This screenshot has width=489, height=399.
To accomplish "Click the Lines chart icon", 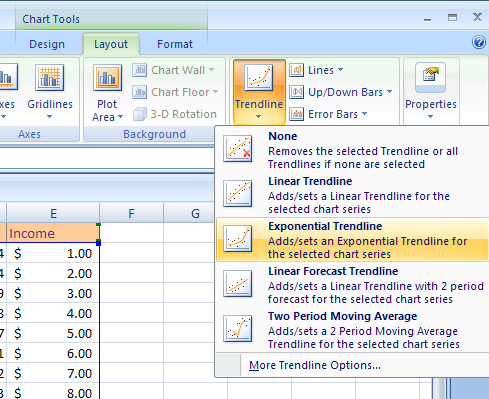I will [296, 70].
